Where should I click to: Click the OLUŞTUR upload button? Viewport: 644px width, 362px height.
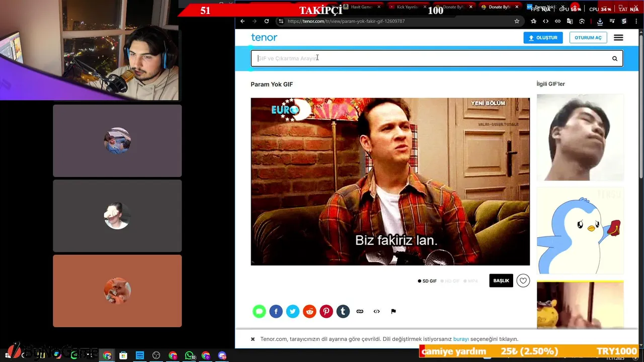pyautogui.click(x=543, y=38)
